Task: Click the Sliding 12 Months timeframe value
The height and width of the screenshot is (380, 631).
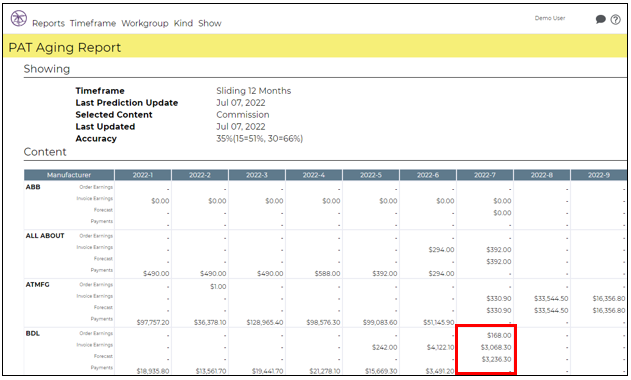Action: pyautogui.click(x=254, y=91)
